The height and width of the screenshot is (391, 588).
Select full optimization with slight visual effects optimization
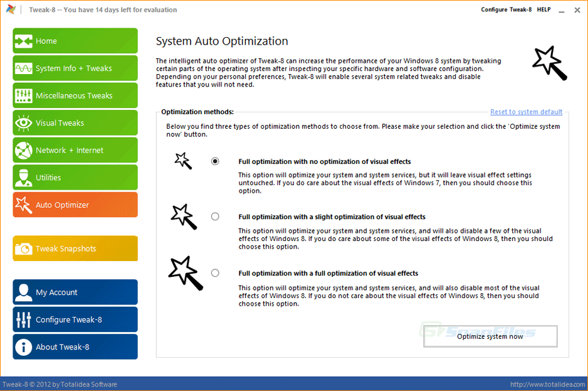click(x=215, y=217)
